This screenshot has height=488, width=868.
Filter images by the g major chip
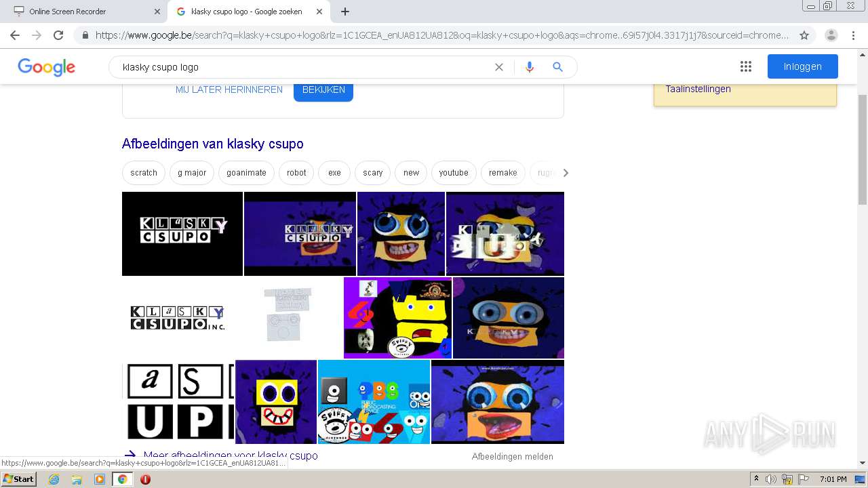pyautogui.click(x=192, y=173)
